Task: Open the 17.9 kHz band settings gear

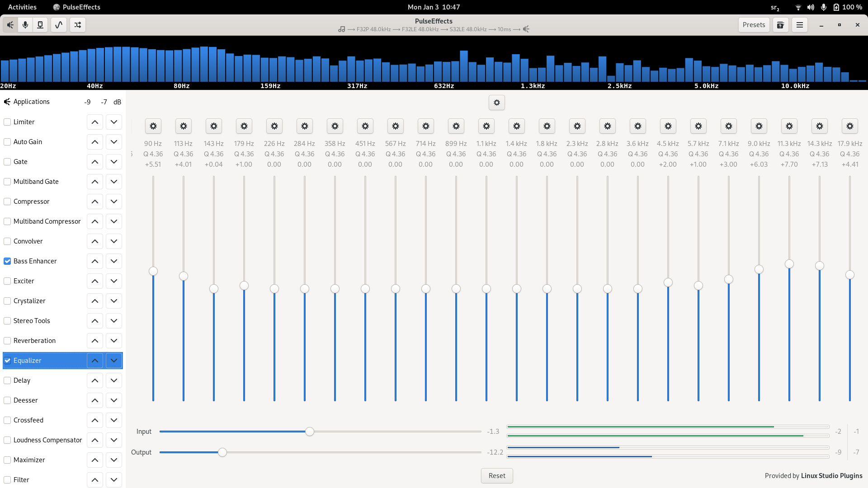Action: 849,126
